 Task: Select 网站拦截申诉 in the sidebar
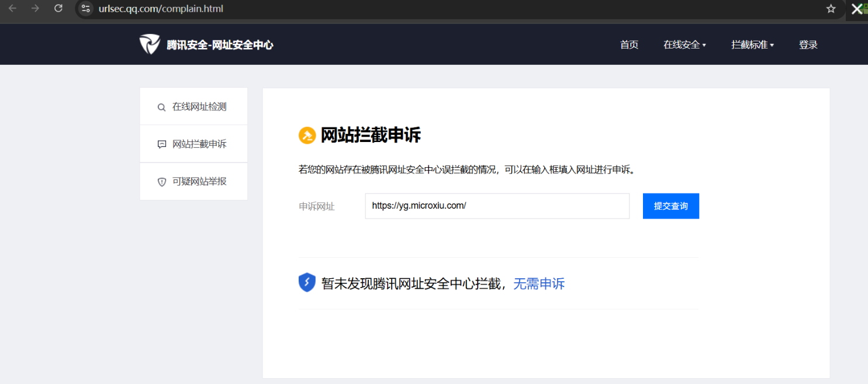[193, 144]
